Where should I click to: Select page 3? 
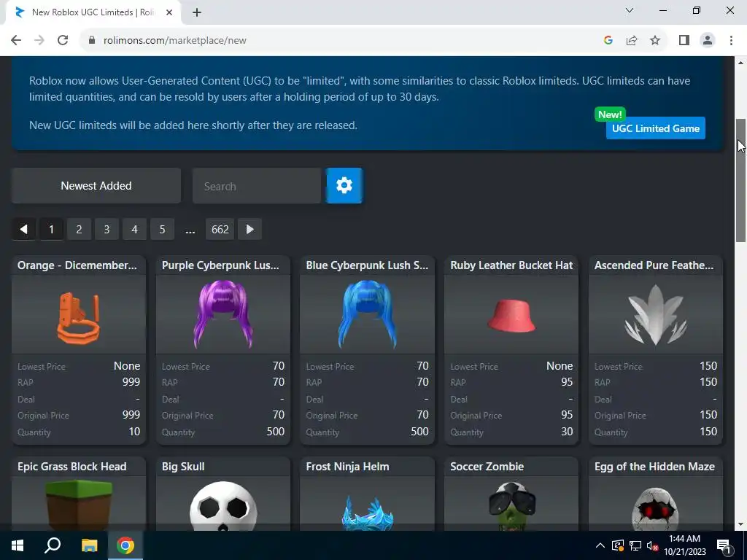point(107,230)
